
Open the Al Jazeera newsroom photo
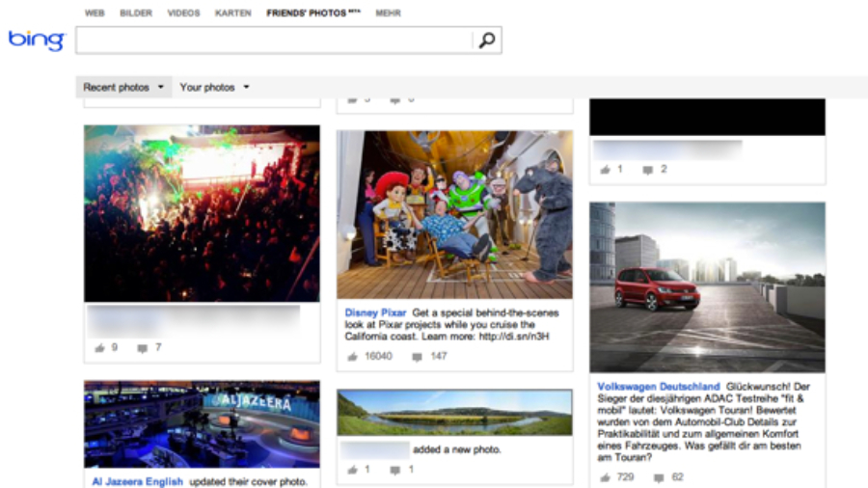202,424
